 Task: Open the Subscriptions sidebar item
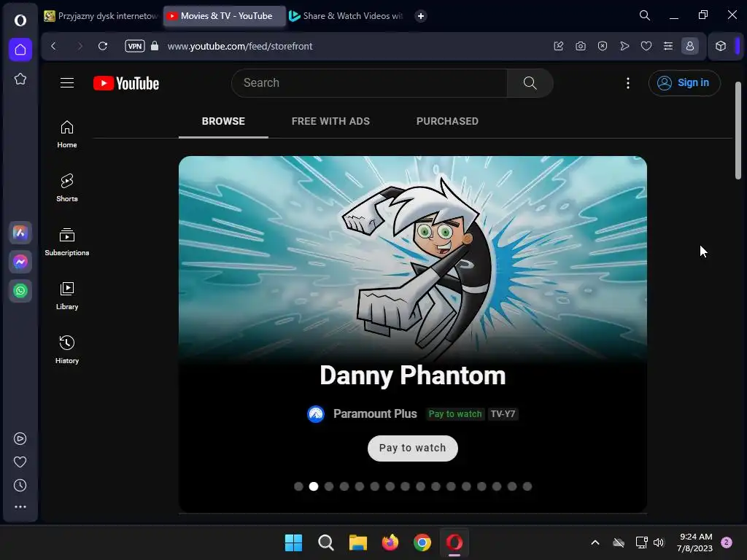67,242
